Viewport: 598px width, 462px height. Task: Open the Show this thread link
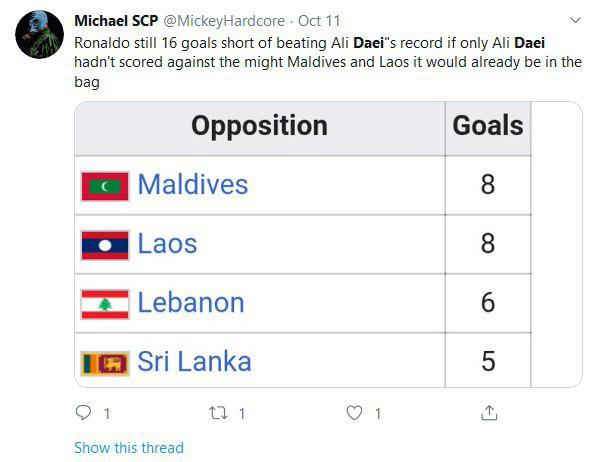pos(129,448)
